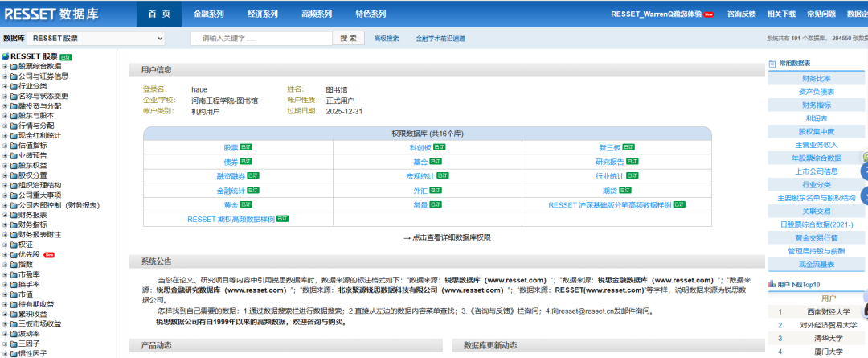
Task: Click 点击查看详细数据库权限 link
Action: click(x=452, y=238)
